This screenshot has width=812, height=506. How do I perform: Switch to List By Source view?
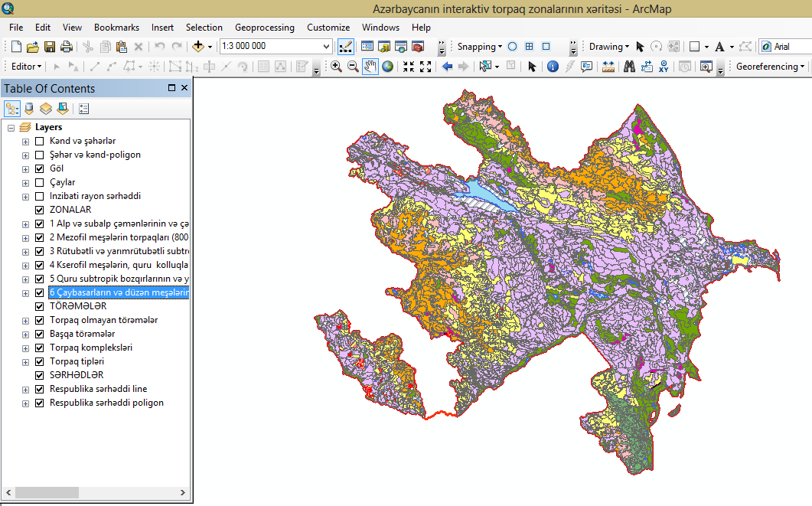(x=29, y=109)
